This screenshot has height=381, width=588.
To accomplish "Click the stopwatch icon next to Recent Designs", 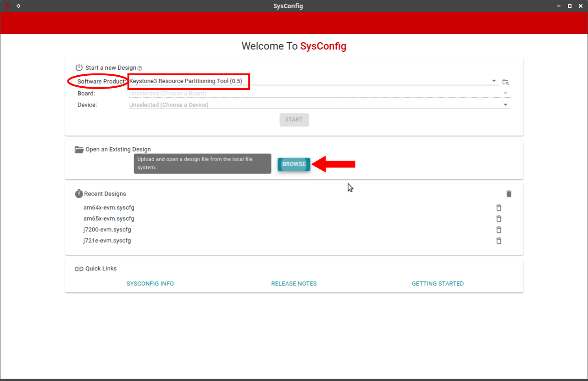I will click(x=78, y=193).
